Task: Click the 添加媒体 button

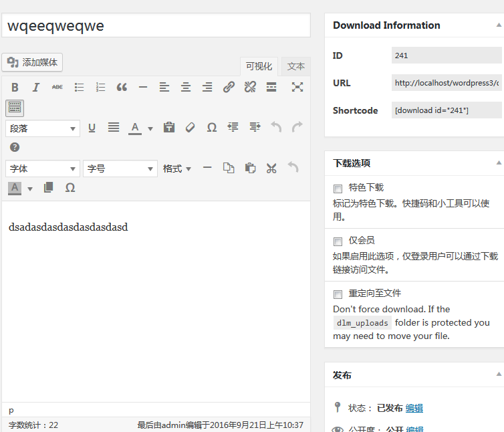Action: (33, 63)
